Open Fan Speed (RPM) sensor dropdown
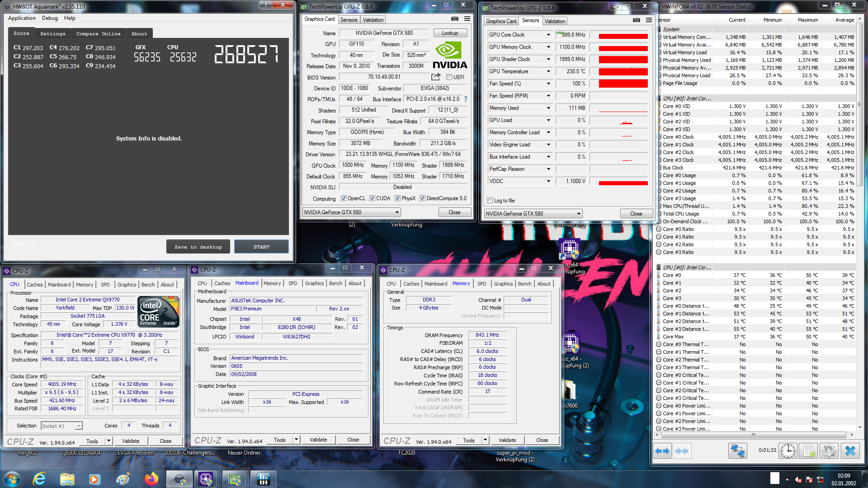 point(548,96)
